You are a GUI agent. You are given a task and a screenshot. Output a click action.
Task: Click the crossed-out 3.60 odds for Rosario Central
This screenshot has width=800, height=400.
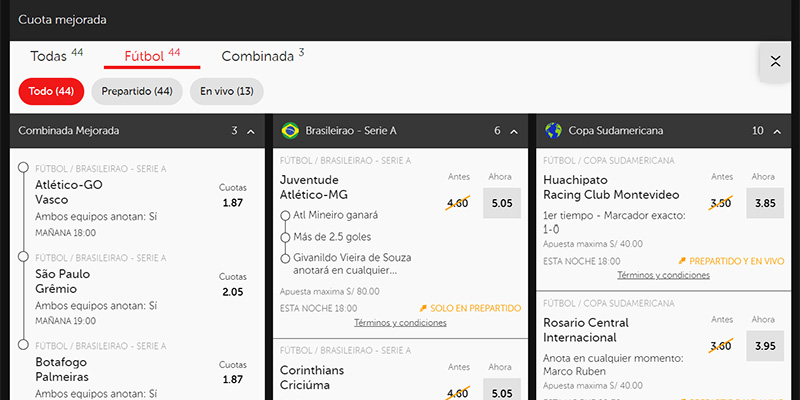[x=720, y=346]
